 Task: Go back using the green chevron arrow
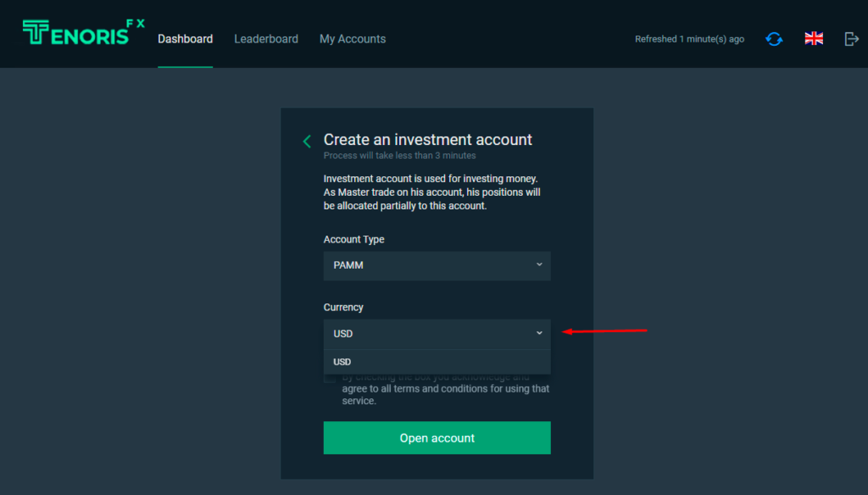pos(307,142)
